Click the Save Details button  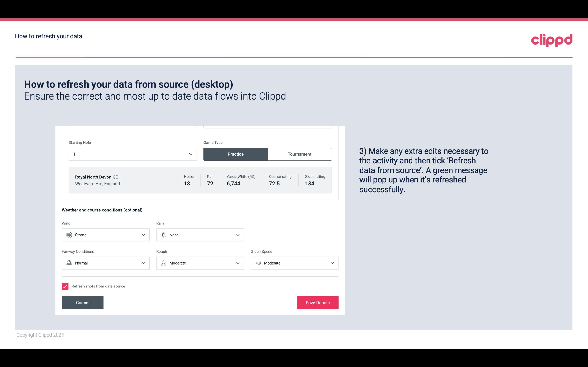[317, 303]
